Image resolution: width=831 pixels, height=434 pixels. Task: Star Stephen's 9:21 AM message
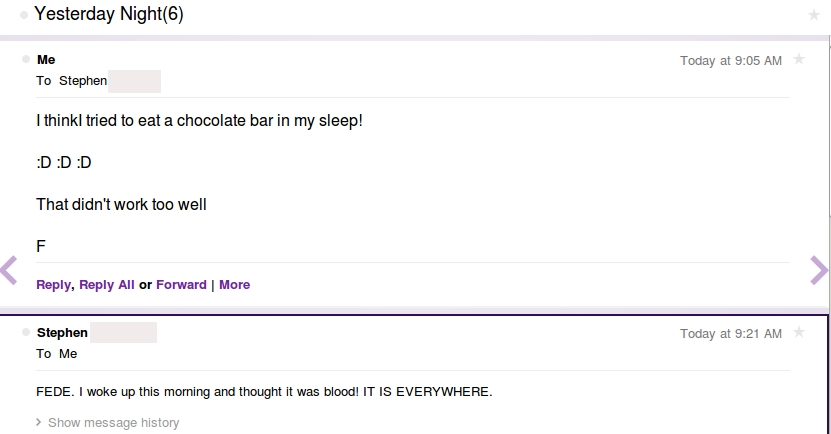799,332
